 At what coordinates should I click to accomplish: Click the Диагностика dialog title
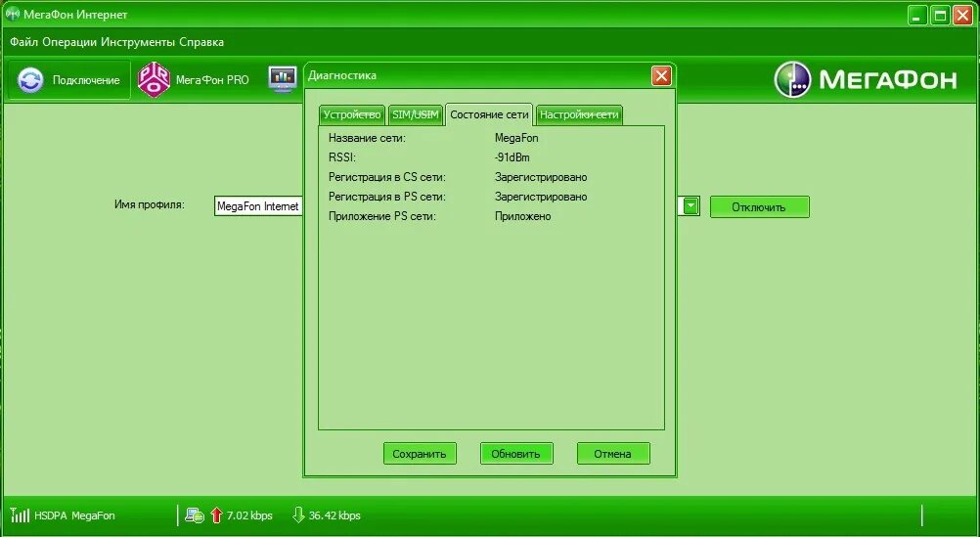342,75
